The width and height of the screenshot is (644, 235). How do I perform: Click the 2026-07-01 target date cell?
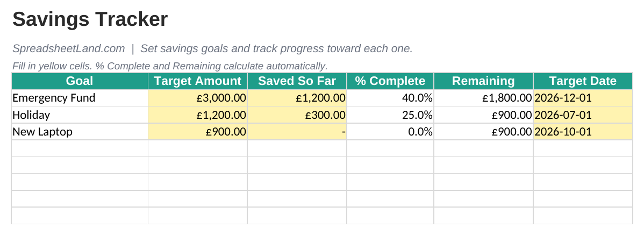pyautogui.click(x=583, y=115)
